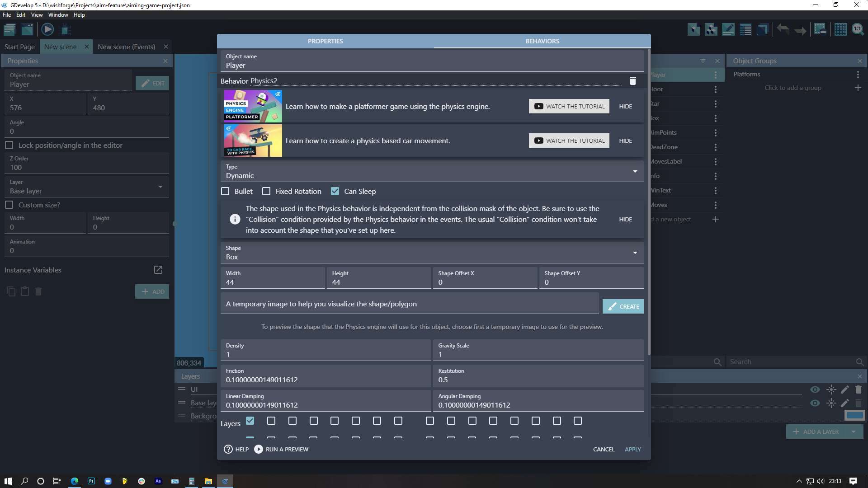Click WATCH THE TUTORIAL for the platformer video

point(568,106)
